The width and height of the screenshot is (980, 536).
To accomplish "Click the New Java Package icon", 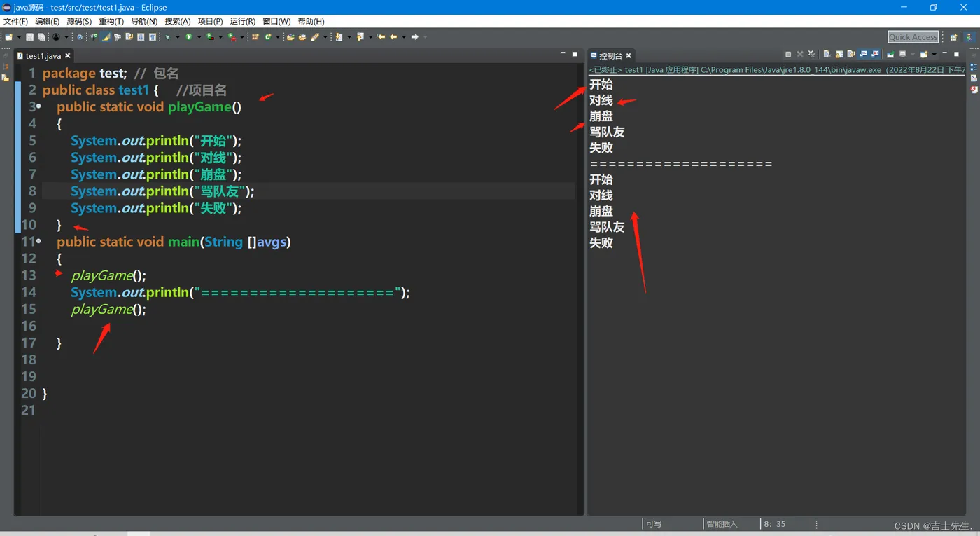I will (255, 36).
